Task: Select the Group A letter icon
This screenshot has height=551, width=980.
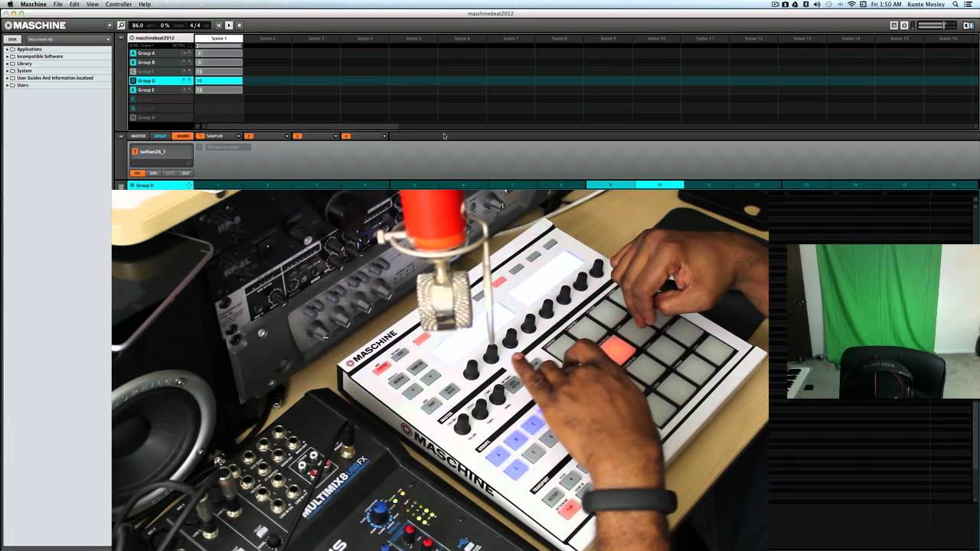Action: click(x=133, y=54)
